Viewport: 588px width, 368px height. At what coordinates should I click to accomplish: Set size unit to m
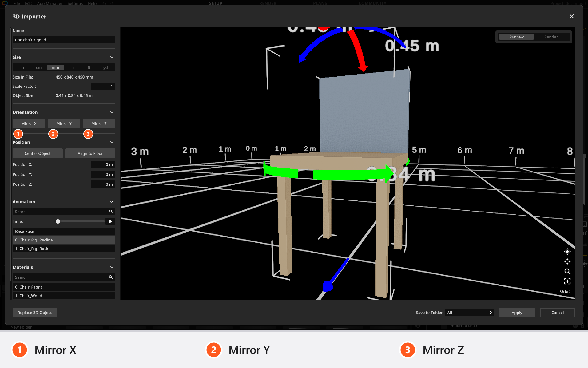tap(22, 67)
